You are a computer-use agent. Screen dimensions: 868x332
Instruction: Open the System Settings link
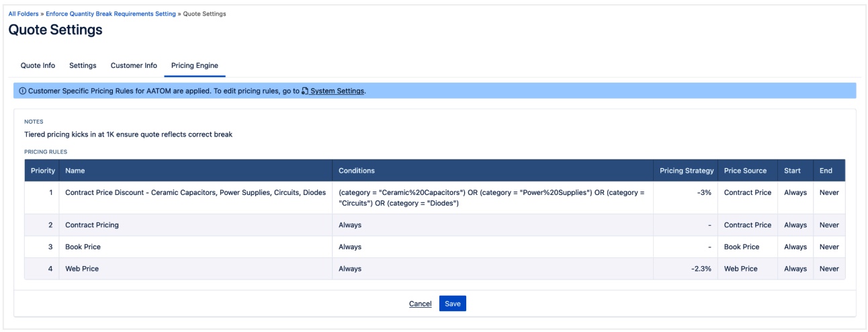(x=337, y=91)
